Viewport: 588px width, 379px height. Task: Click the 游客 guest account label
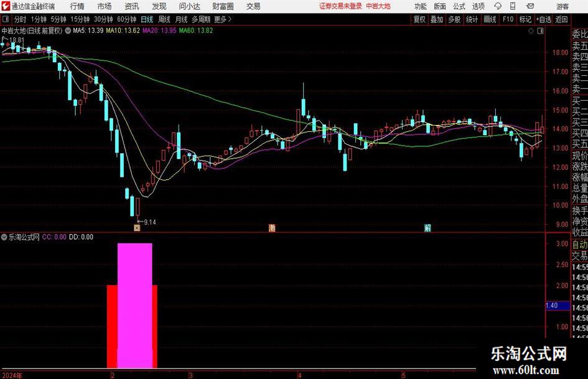(x=562, y=6)
